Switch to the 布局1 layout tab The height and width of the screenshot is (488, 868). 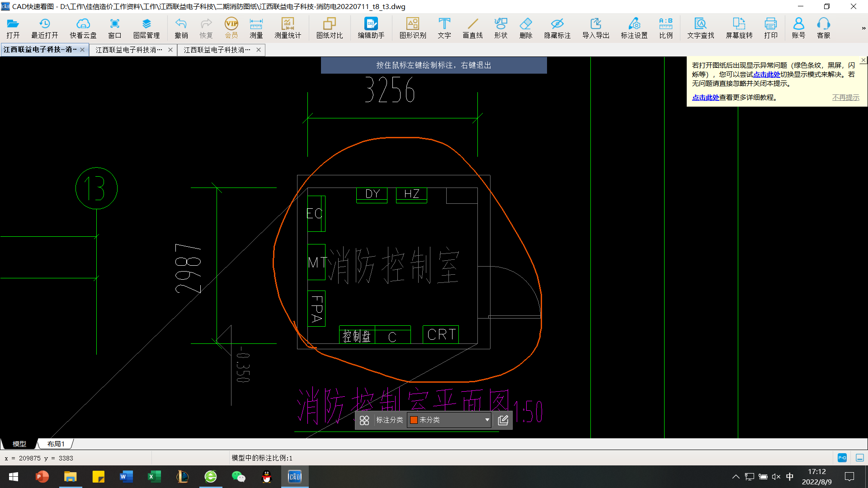click(56, 444)
